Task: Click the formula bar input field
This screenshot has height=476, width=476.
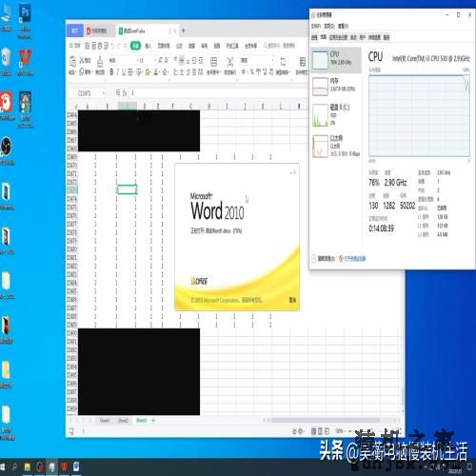Action: [219, 93]
